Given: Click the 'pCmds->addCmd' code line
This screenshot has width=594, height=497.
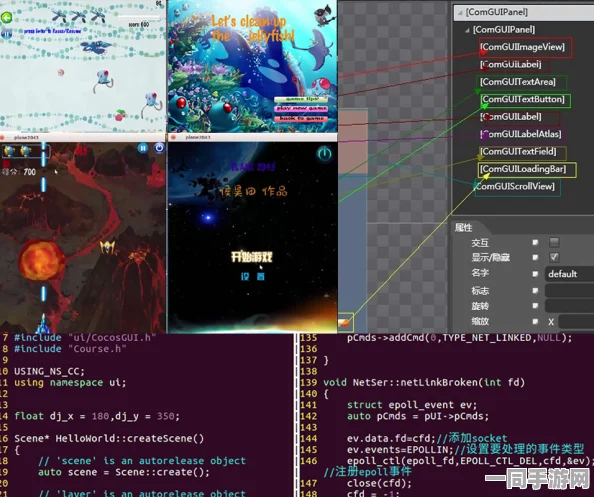Looking at the screenshot, I should 459,338.
